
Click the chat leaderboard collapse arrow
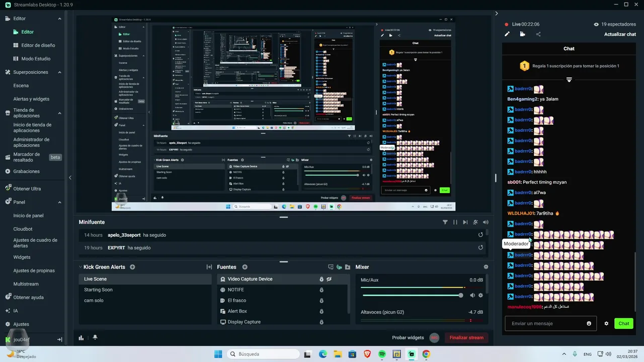pos(569,80)
